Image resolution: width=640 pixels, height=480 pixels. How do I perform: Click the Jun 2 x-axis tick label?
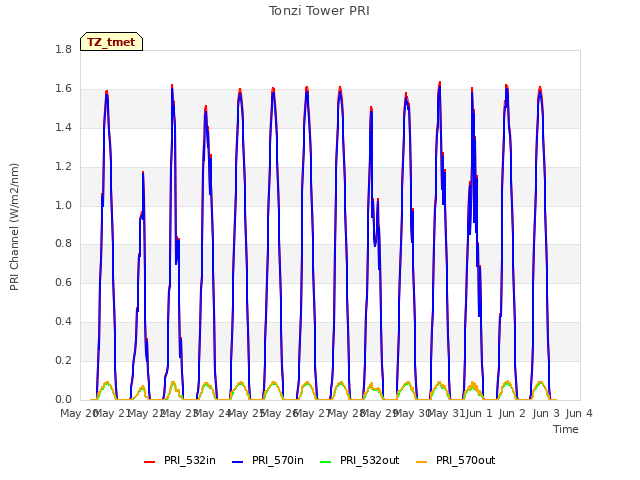512,413
